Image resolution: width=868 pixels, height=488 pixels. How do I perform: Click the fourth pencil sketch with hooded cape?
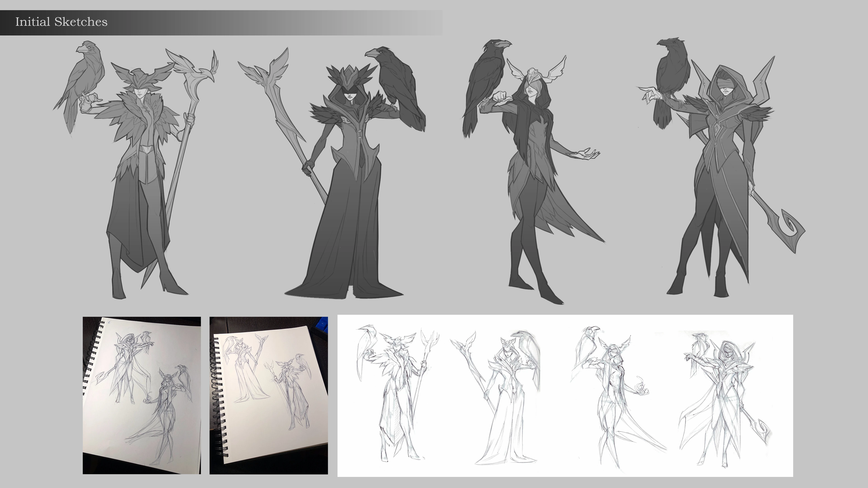724,397
